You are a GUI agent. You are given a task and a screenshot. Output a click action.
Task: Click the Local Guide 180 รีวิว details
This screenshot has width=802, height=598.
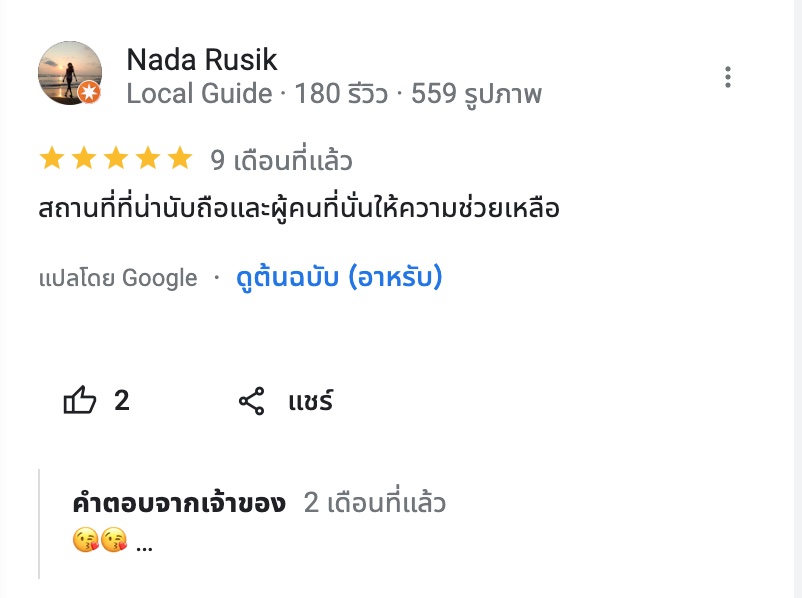(x=334, y=94)
